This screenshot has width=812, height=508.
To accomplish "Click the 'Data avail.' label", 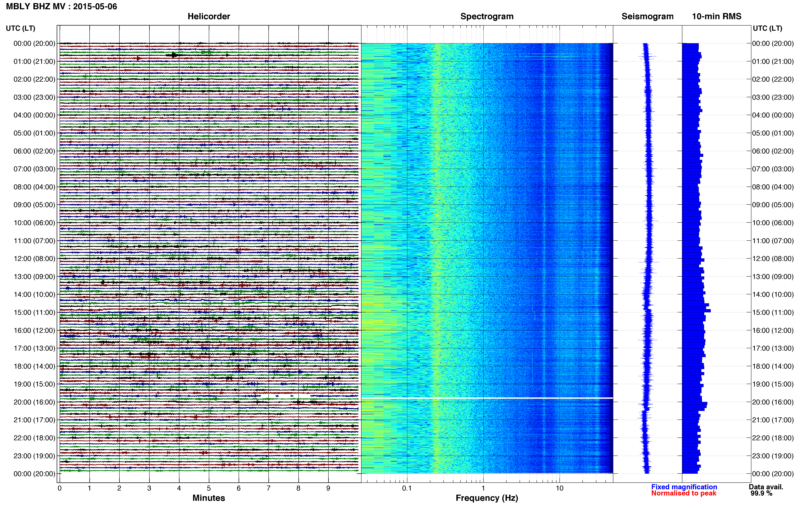I will pos(766,487).
